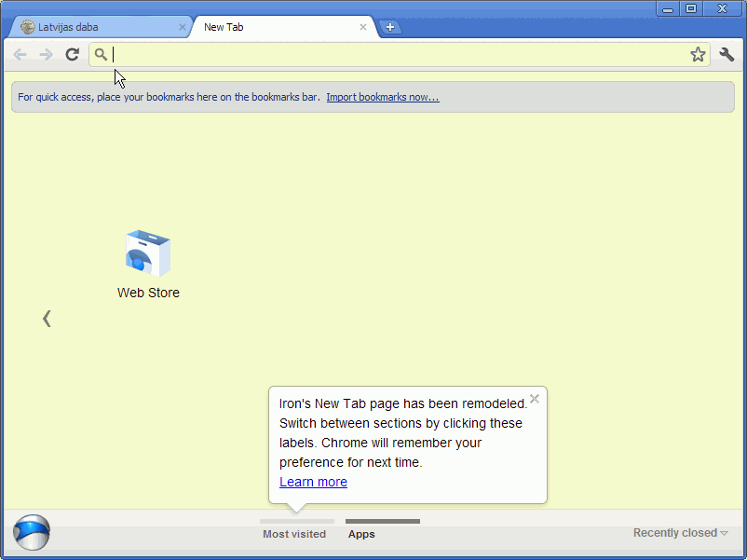The width and height of the screenshot is (747, 560).
Task: Follow the Learn more link
Action: pyautogui.click(x=313, y=482)
